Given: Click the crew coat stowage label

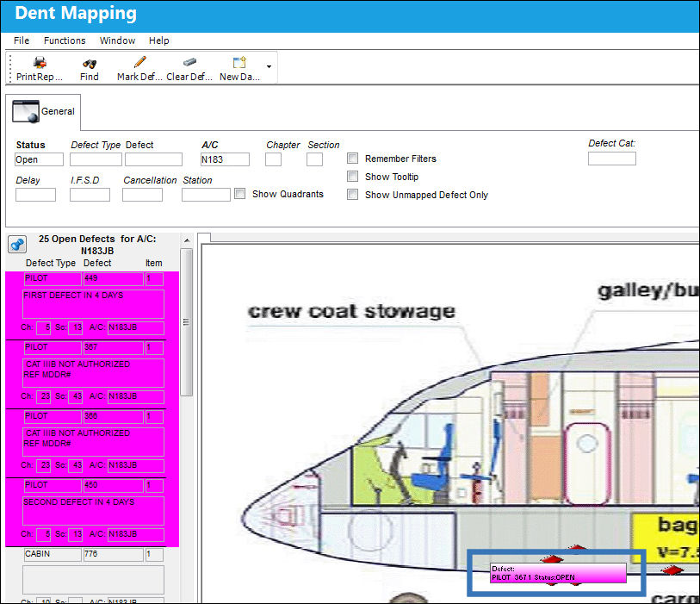Looking at the screenshot, I should pyautogui.click(x=352, y=311).
